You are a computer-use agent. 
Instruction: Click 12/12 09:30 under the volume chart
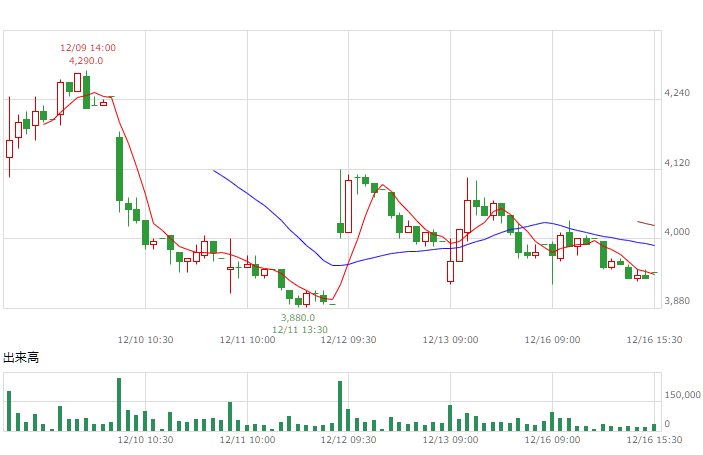click(x=348, y=439)
